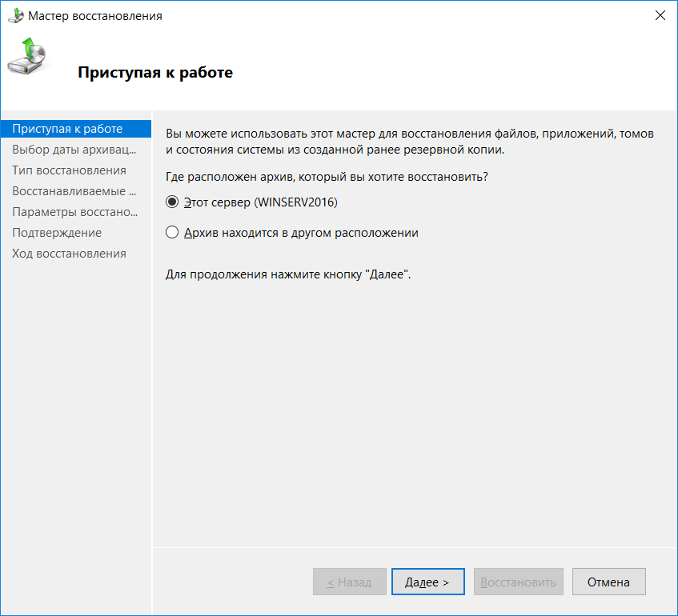Click the "Для продолжения нажмите кнопку" hint text

(287, 274)
